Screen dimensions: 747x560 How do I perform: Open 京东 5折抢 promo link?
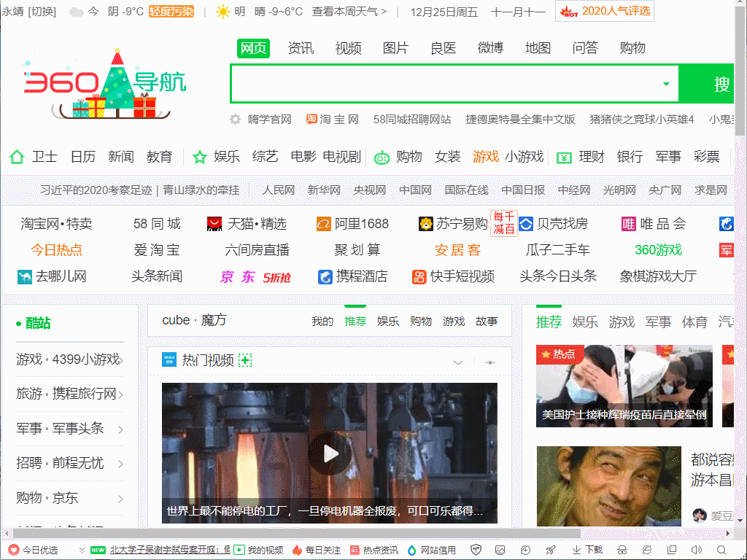pos(255,276)
